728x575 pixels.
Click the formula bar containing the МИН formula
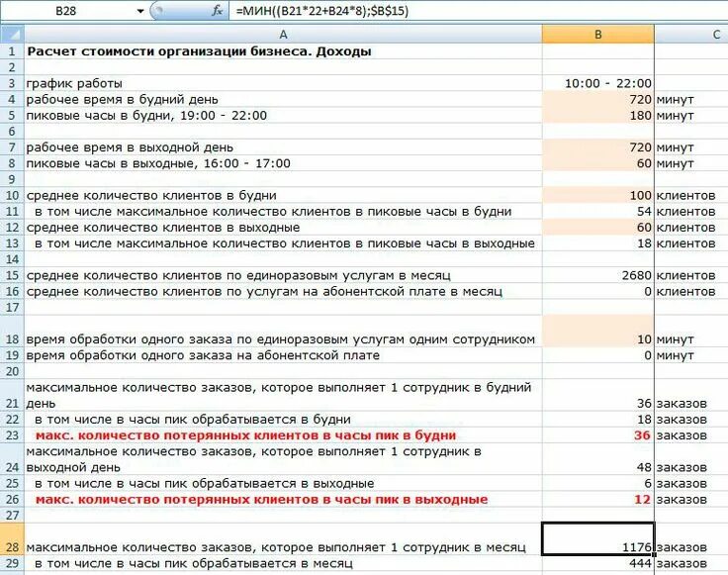(x=478, y=11)
